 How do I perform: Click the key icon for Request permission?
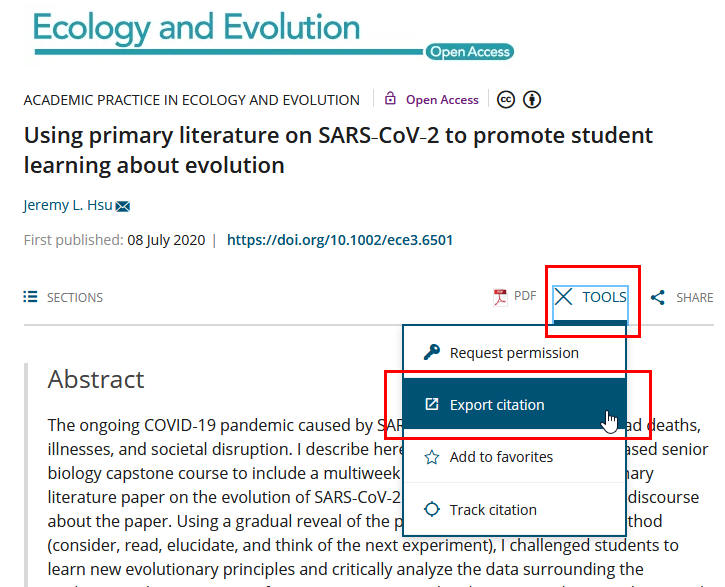432,352
